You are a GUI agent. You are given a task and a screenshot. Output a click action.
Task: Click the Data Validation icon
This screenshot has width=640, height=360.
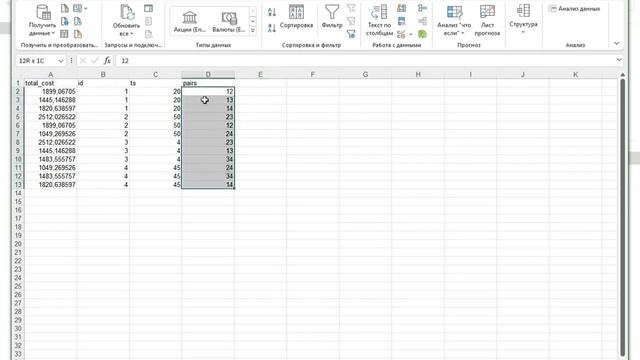(x=402, y=34)
